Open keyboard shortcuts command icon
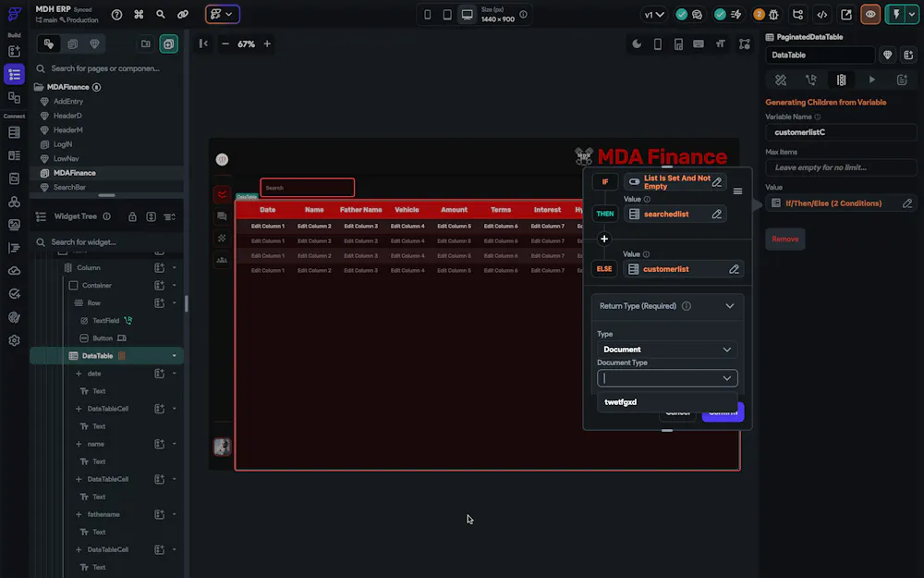This screenshot has height=578, width=924. pyautogui.click(x=139, y=15)
